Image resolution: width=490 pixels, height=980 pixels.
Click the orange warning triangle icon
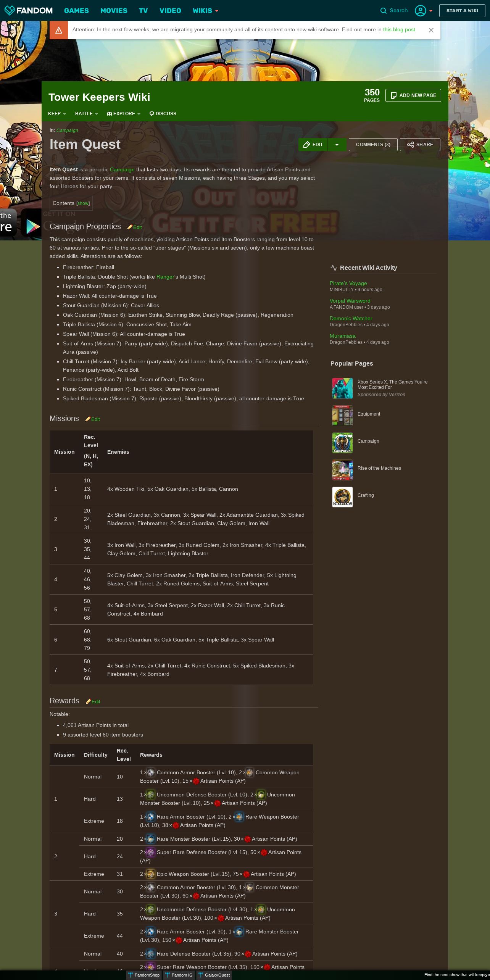pyautogui.click(x=59, y=30)
